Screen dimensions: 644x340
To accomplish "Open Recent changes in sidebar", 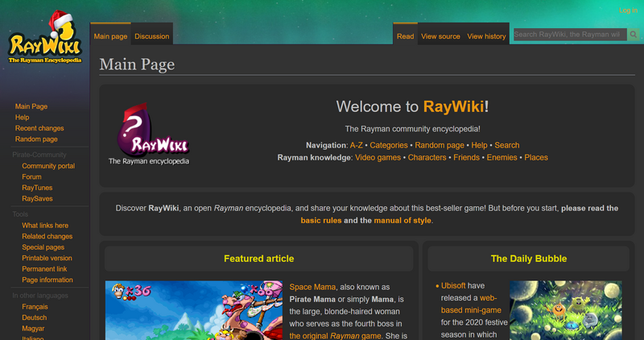I will pyautogui.click(x=39, y=128).
